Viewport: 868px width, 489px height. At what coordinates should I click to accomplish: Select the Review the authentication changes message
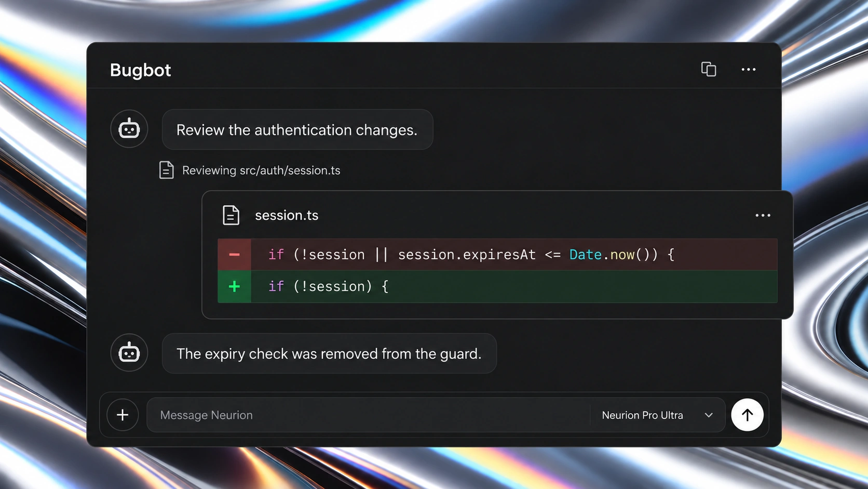(297, 129)
